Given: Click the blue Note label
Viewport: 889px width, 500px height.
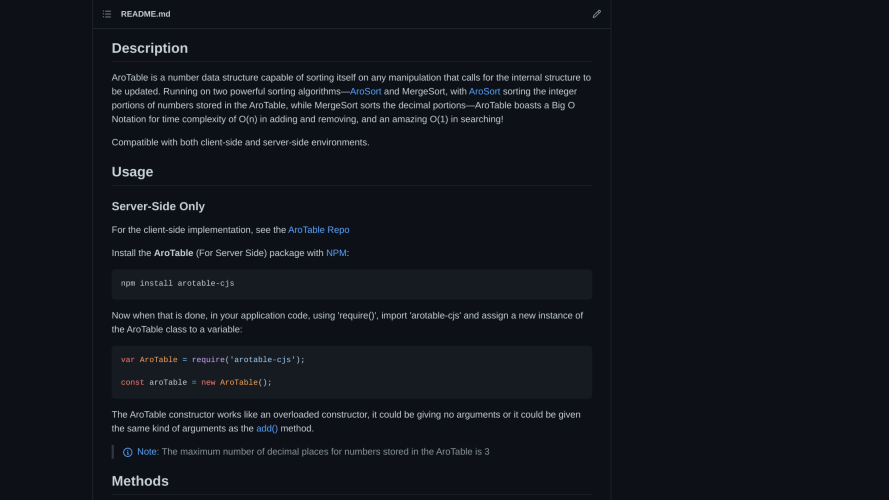Looking at the screenshot, I should (147, 452).
